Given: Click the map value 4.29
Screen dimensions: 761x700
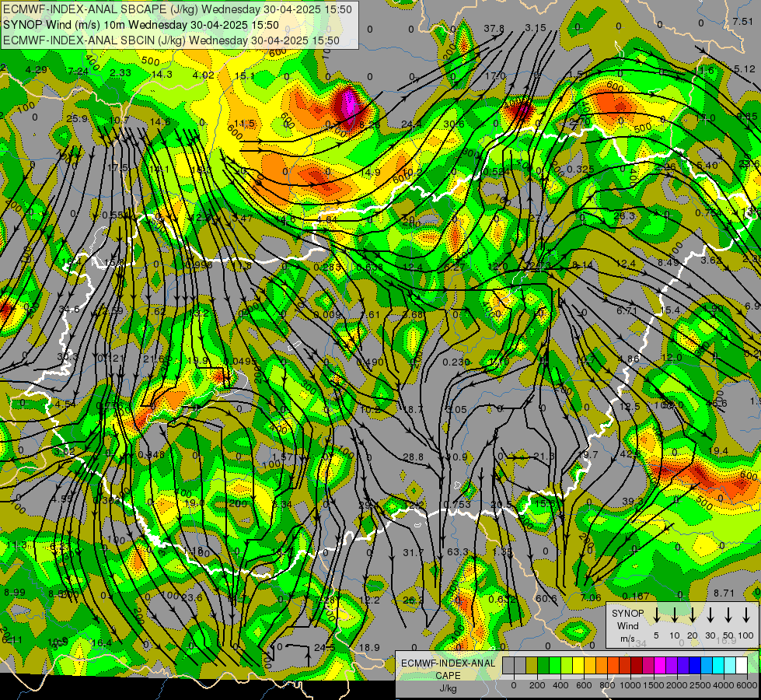Looking at the screenshot, I should coord(37,69).
